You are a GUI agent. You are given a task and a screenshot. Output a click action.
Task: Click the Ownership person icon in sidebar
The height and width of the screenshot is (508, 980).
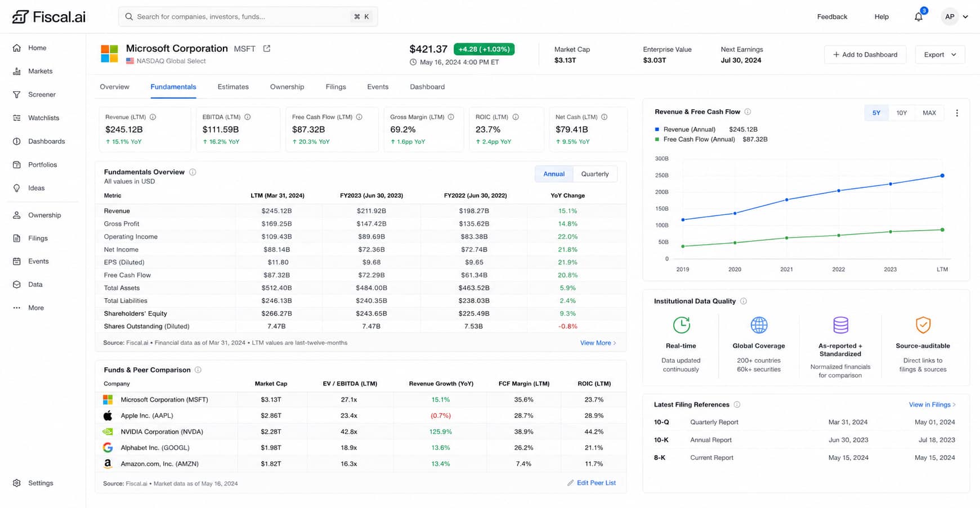pyautogui.click(x=17, y=215)
